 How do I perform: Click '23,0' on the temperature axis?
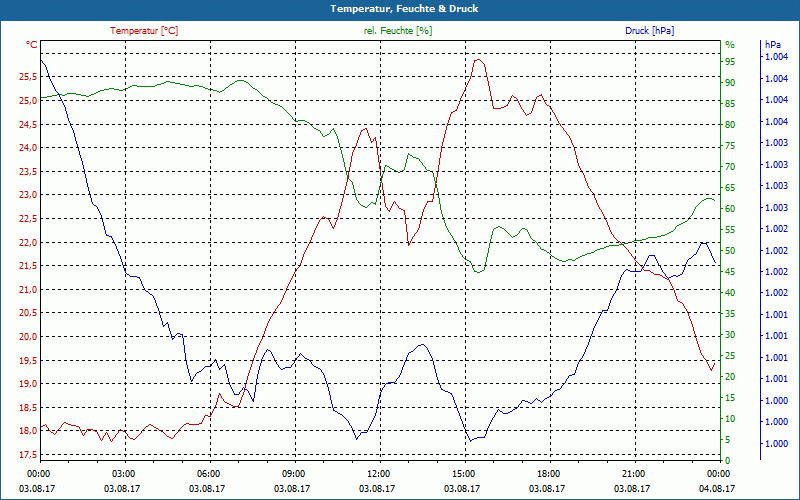pos(28,195)
